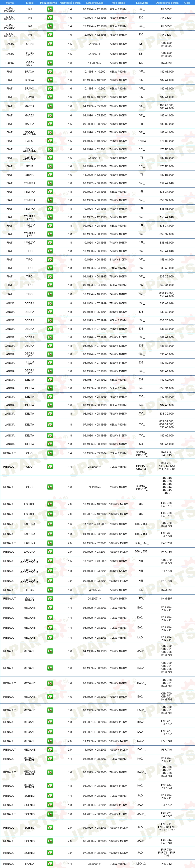Click fuel icon in Dacia Logan 02.2006 row
The height and width of the screenshot is (868, 195).
pos(50,44)
